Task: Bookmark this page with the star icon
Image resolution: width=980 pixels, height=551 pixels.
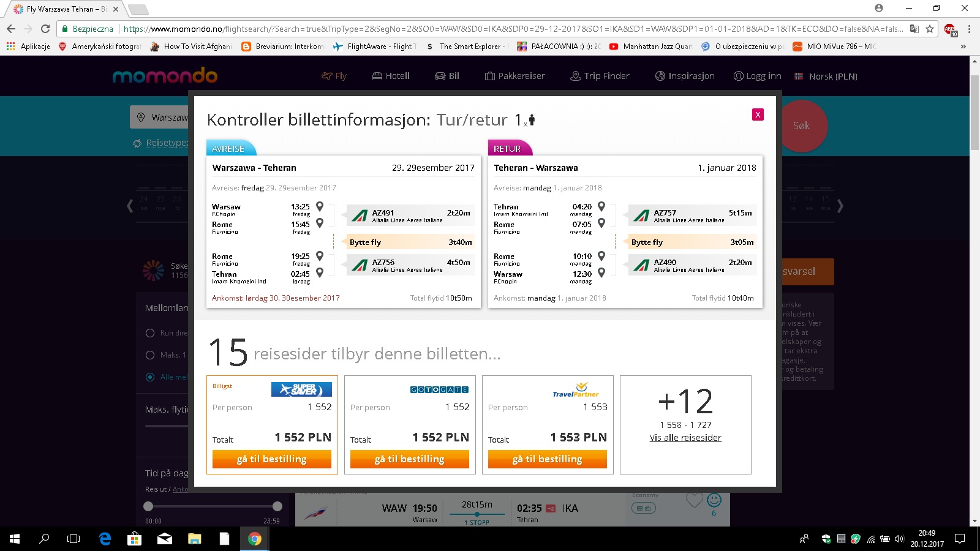Action: coord(930,29)
